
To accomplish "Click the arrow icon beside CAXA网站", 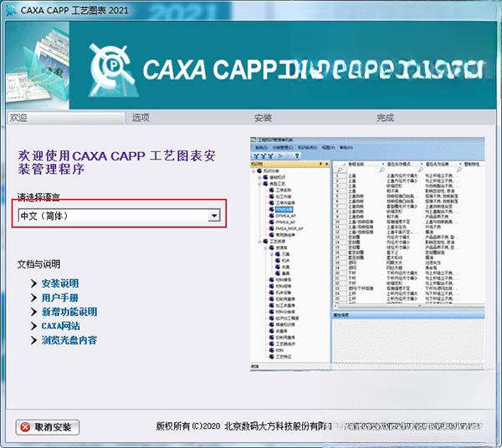I will (34, 326).
